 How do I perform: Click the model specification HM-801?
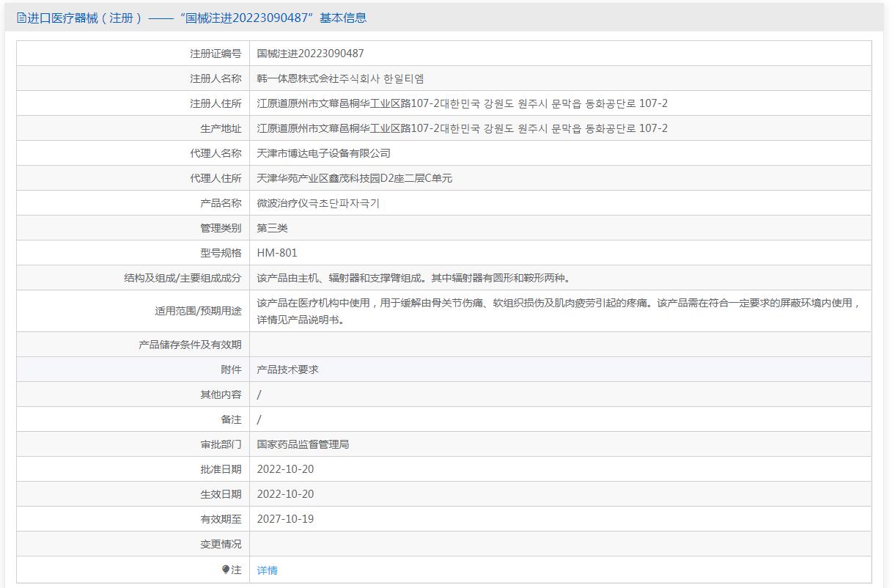pos(277,253)
